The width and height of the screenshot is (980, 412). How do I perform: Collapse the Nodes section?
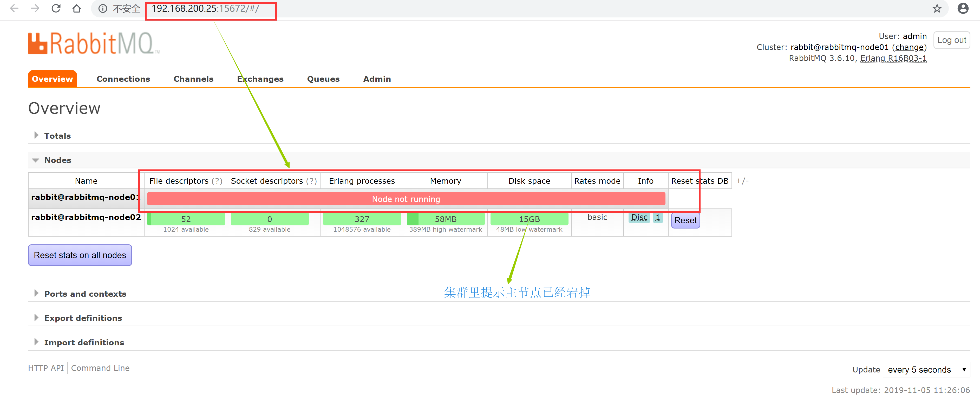click(x=57, y=160)
